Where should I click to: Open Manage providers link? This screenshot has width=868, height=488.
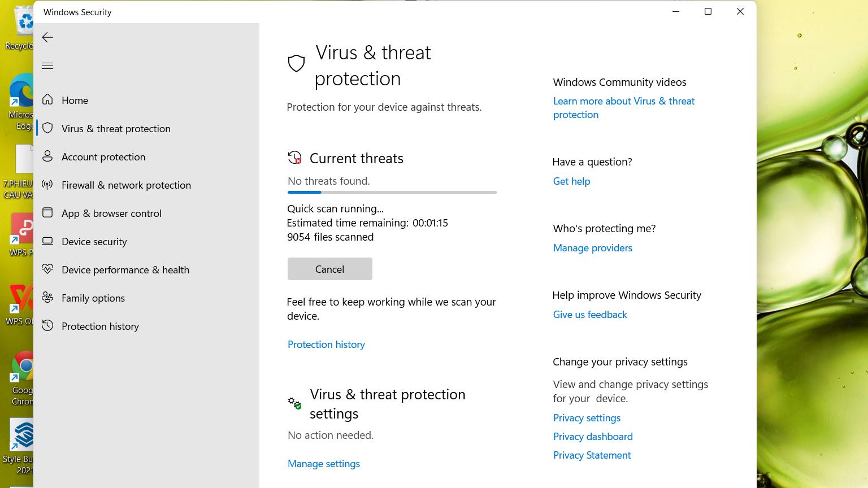point(592,248)
